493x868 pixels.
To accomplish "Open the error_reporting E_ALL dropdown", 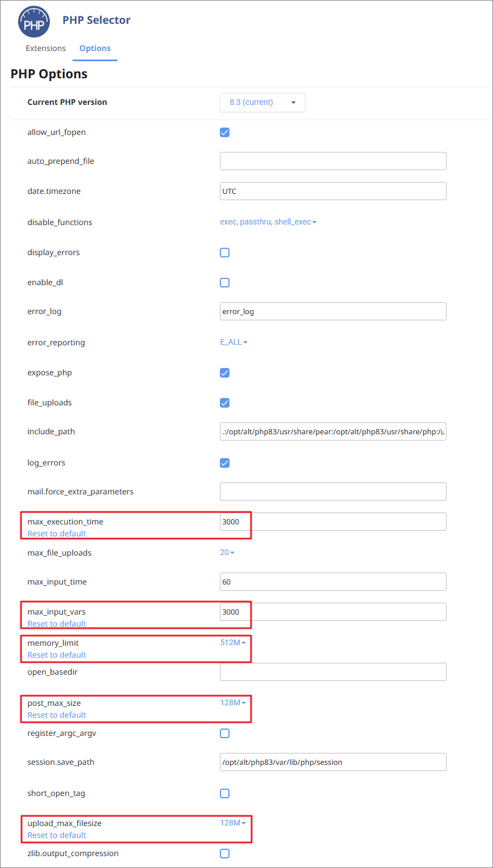I will click(x=233, y=342).
